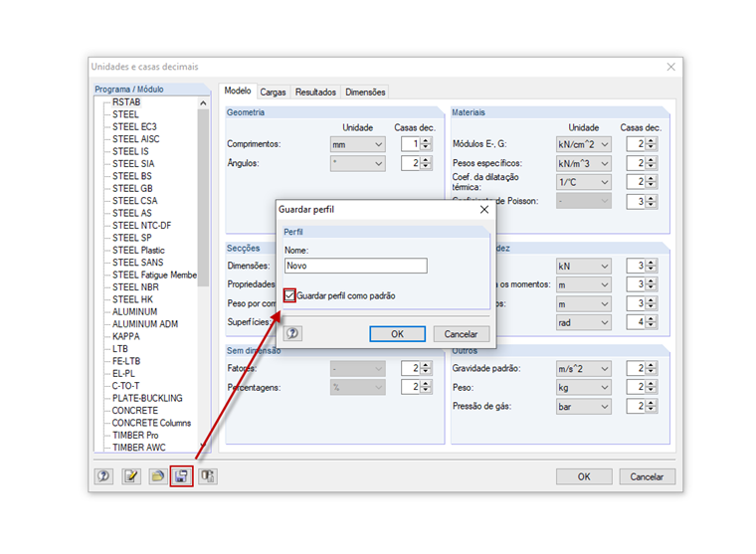This screenshot has width=756, height=554.
Task: Open the Resultados tab
Action: [315, 92]
